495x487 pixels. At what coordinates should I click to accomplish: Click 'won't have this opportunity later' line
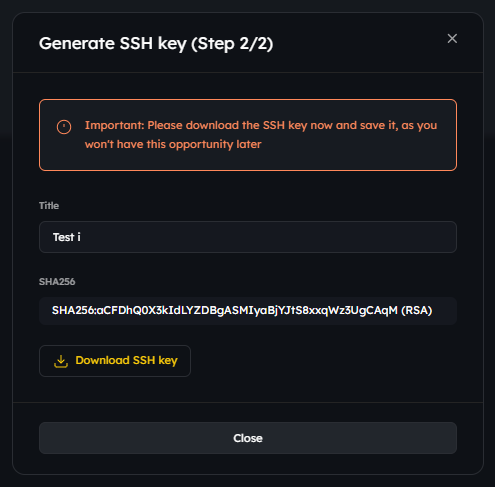pos(173,144)
